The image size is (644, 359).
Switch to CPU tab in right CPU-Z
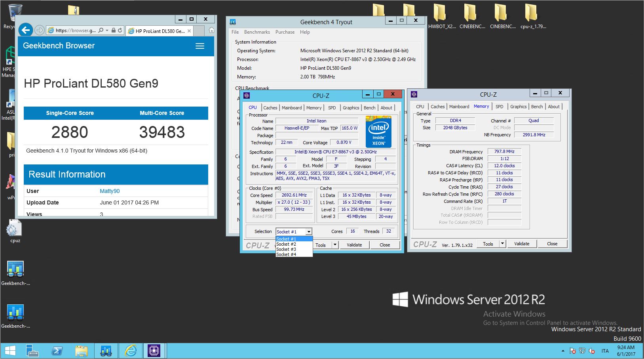[420, 107]
